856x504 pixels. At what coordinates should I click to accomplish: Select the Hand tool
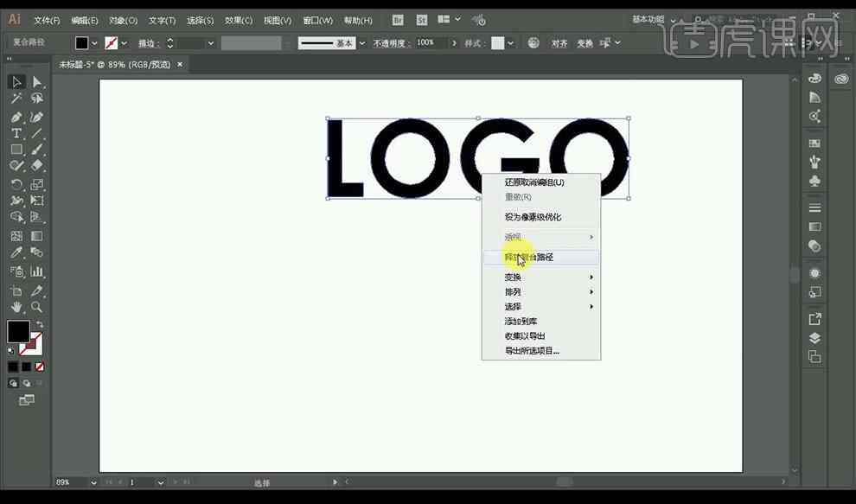click(x=16, y=307)
